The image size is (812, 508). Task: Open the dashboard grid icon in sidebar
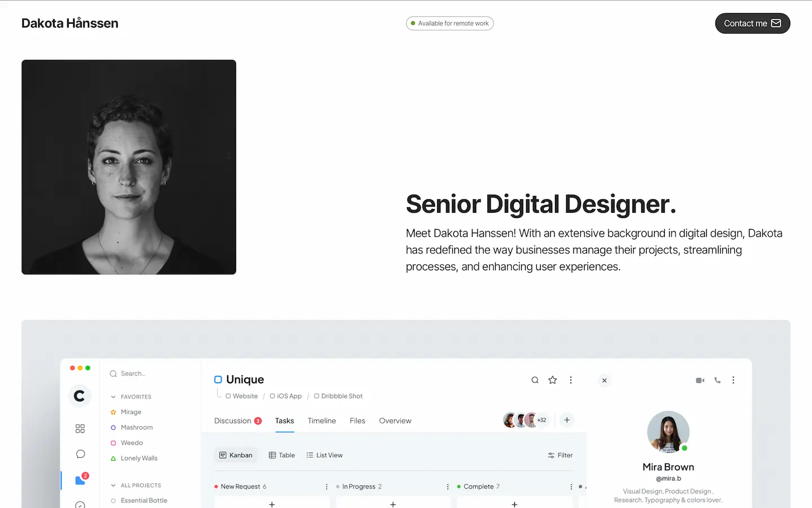(x=80, y=428)
